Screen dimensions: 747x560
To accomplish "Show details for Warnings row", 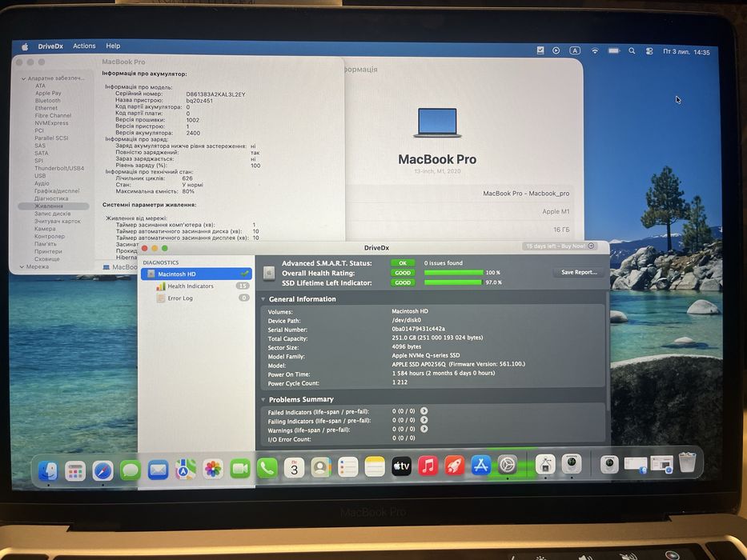I will [x=424, y=429].
